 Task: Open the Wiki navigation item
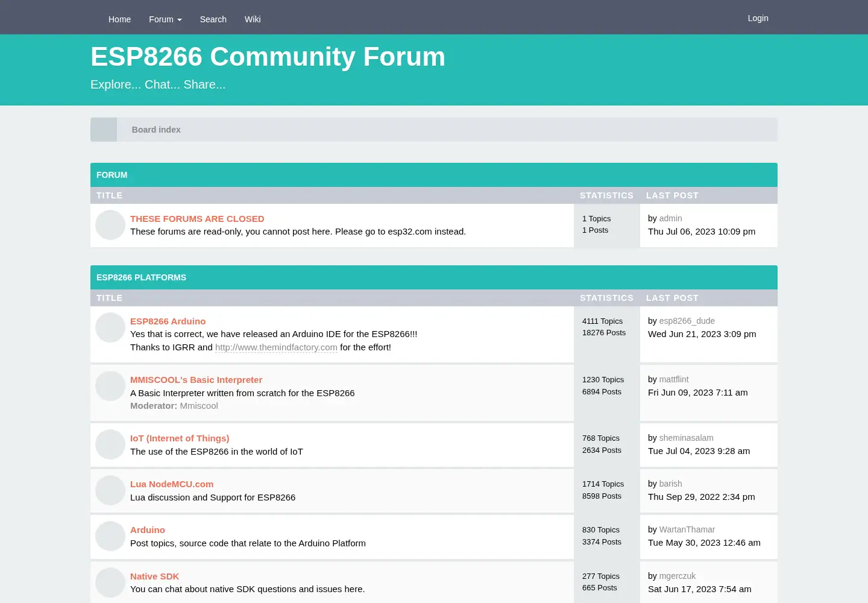coord(253,19)
